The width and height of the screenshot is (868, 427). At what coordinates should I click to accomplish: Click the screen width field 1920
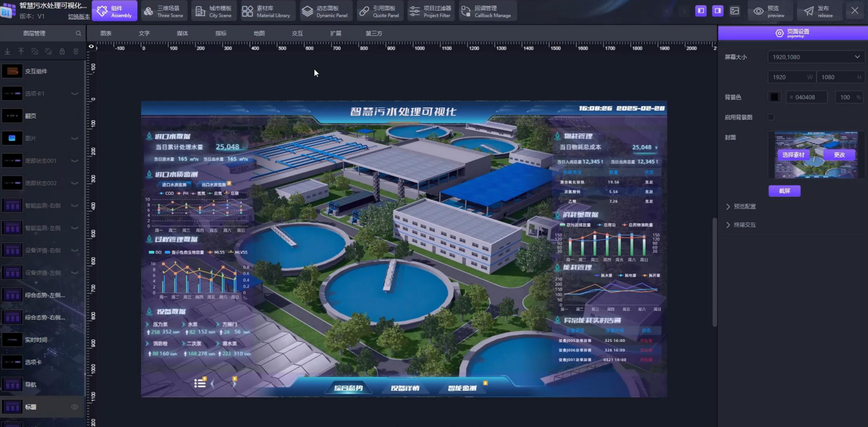click(791, 77)
